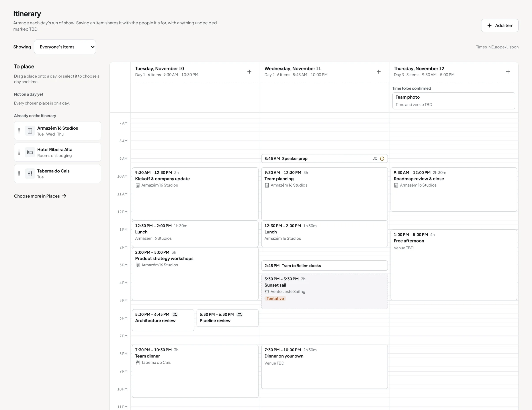
Task: Click "Rooms on Lodging" text under Hotel Ribeira Alta
Action: (x=54, y=156)
